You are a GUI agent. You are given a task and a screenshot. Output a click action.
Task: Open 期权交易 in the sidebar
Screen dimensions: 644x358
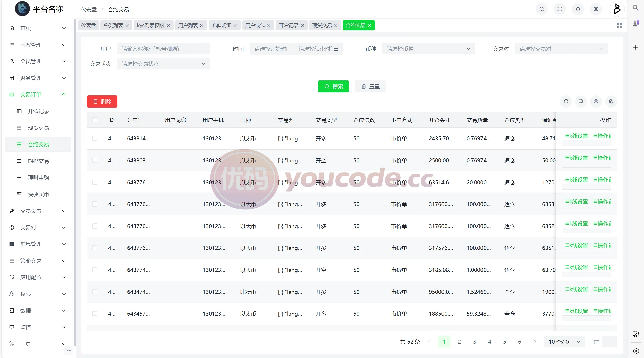[x=38, y=161]
